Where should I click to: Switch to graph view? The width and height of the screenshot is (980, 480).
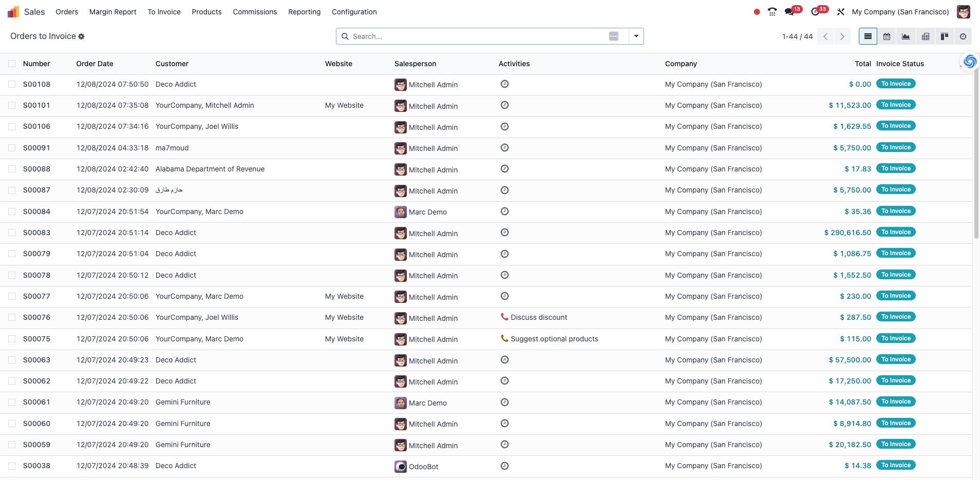(906, 36)
